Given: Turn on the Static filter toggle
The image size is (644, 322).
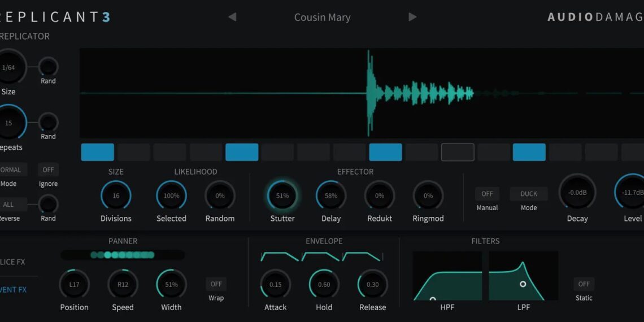Looking at the screenshot, I should [584, 284].
